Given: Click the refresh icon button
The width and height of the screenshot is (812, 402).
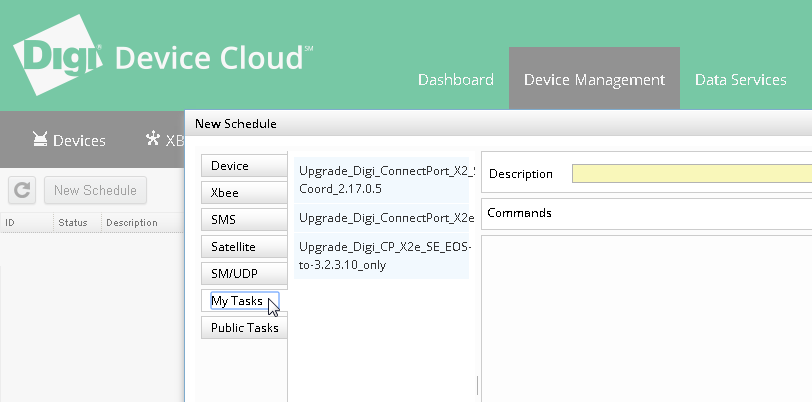Looking at the screenshot, I should [22, 190].
